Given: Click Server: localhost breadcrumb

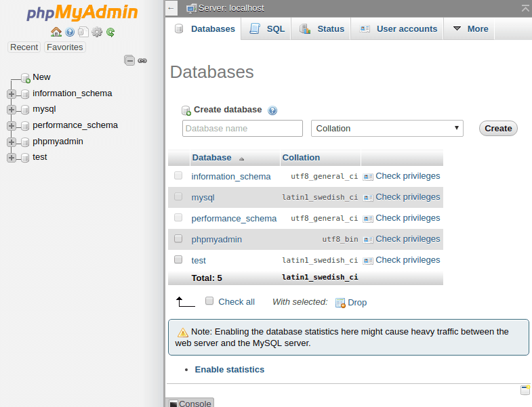Looking at the screenshot, I should pyautogui.click(x=231, y=8).
